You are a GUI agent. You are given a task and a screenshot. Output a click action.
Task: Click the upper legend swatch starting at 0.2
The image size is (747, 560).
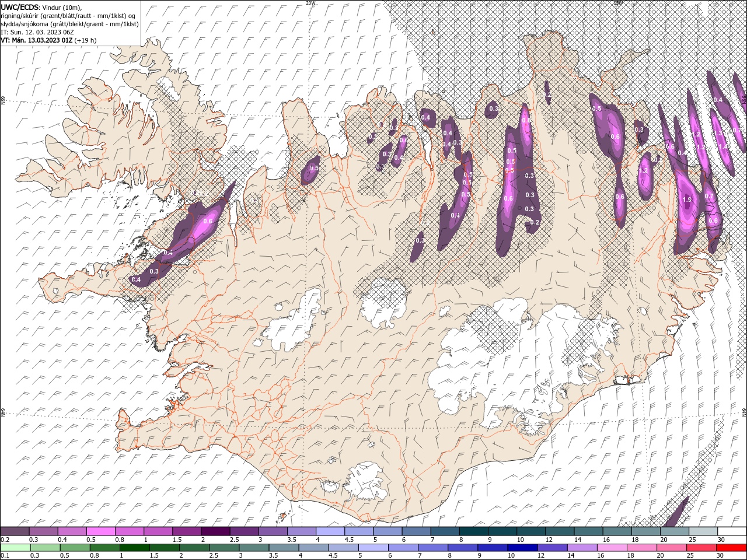point(15,531)
